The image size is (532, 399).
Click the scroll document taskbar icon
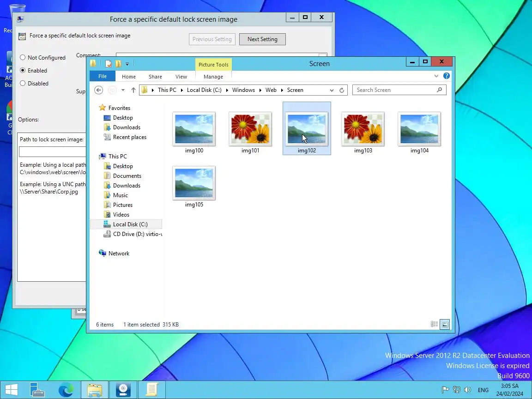[x=151, y=390]
